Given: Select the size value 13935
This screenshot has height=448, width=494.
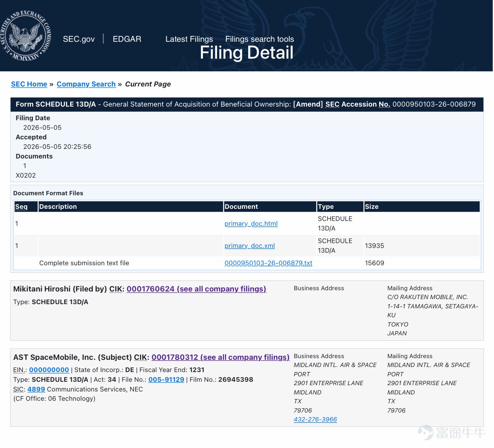Looking at the screenshot, I should pyautogui.click(x=375, y=246).
